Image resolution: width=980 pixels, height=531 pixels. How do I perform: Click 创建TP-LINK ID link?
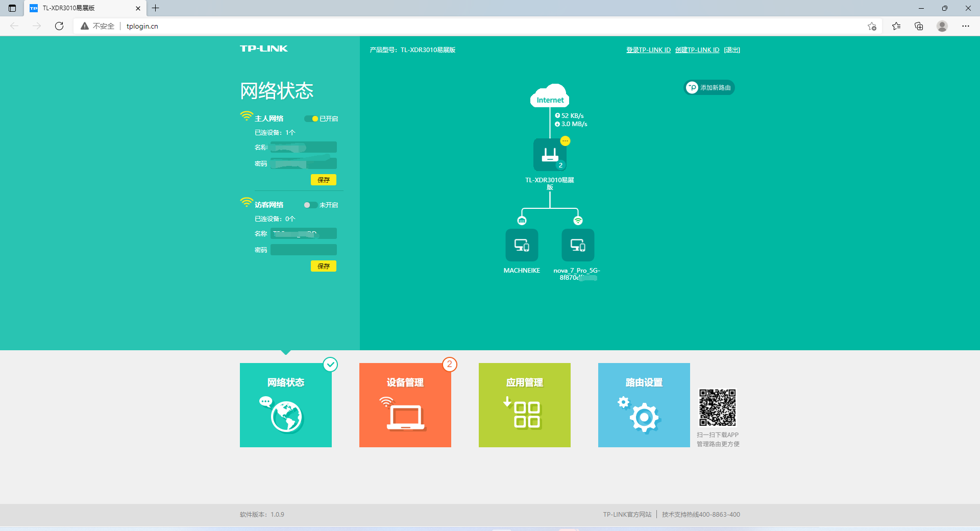pyautogui.click(x=697, y=50)
